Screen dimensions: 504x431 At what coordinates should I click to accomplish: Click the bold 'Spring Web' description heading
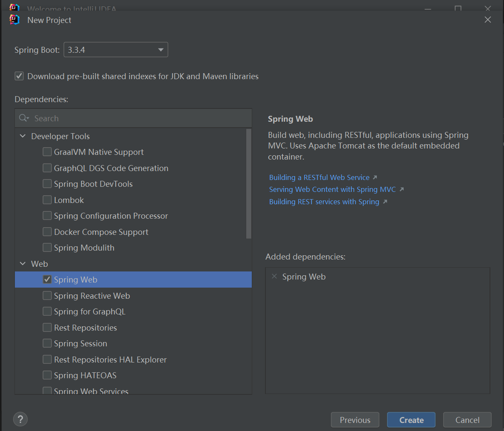point(290,119)
